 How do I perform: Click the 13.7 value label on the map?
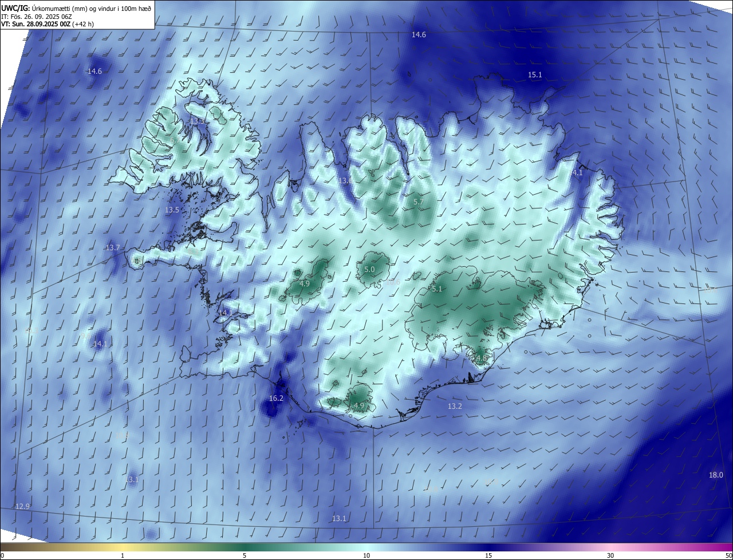pyautogui.click(x=113, y=248)
